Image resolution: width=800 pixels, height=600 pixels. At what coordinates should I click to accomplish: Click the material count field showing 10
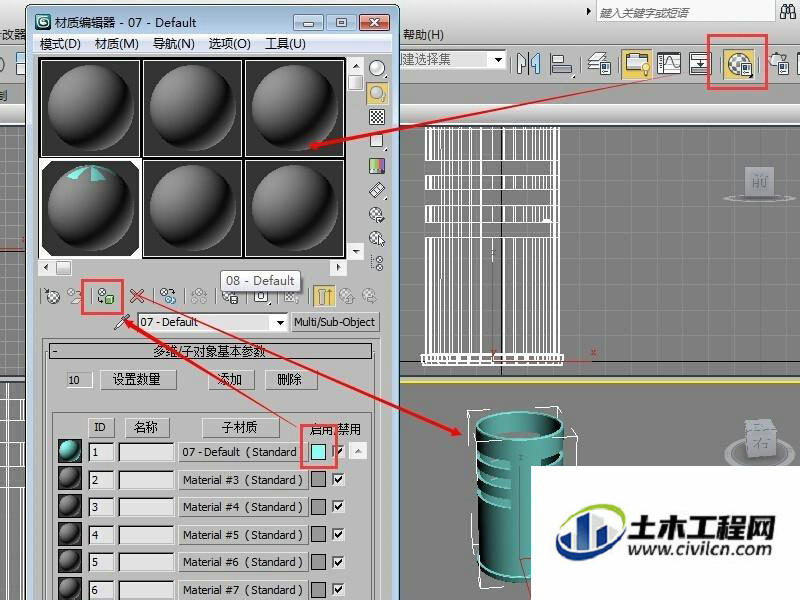[x=80, y=380]
